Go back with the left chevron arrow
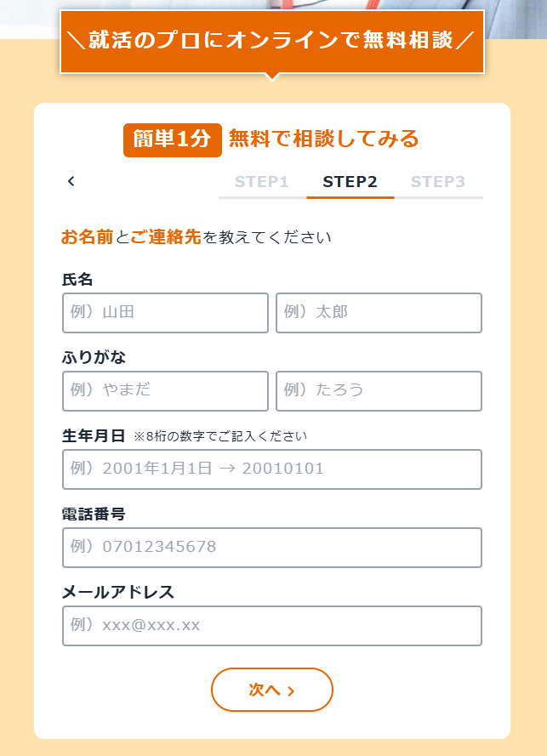This screenshot has width=547, height=756. [x=71, y=181]
